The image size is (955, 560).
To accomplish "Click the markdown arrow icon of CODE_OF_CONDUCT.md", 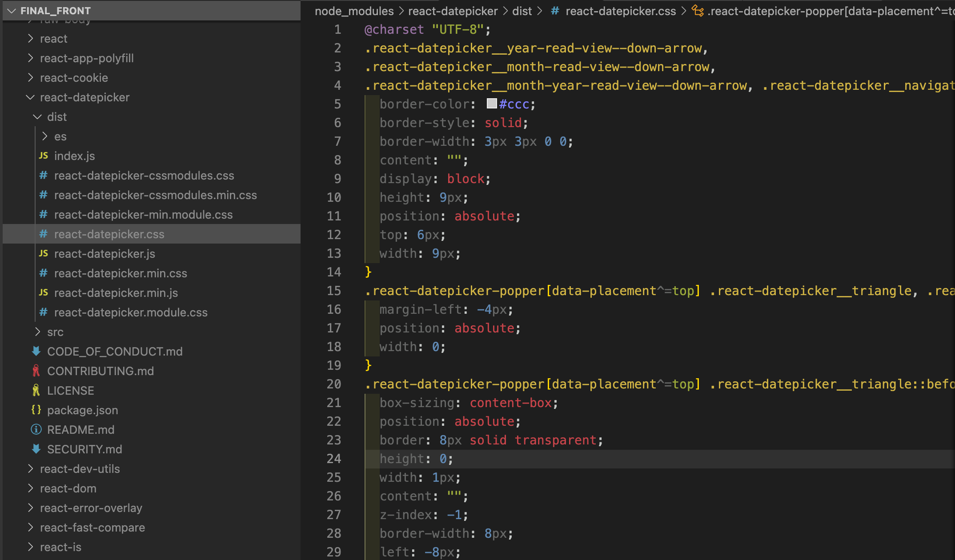I will click(36, 351).
